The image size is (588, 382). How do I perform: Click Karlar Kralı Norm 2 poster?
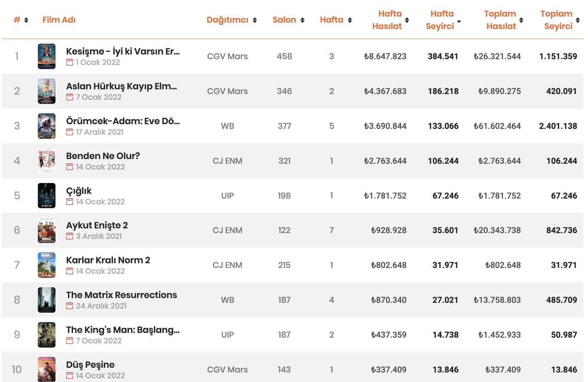coord(47,265)
